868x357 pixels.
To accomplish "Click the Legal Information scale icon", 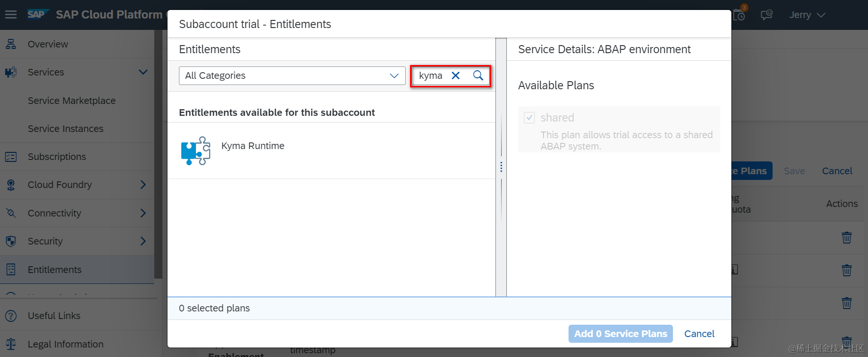I will click(11, 344).
